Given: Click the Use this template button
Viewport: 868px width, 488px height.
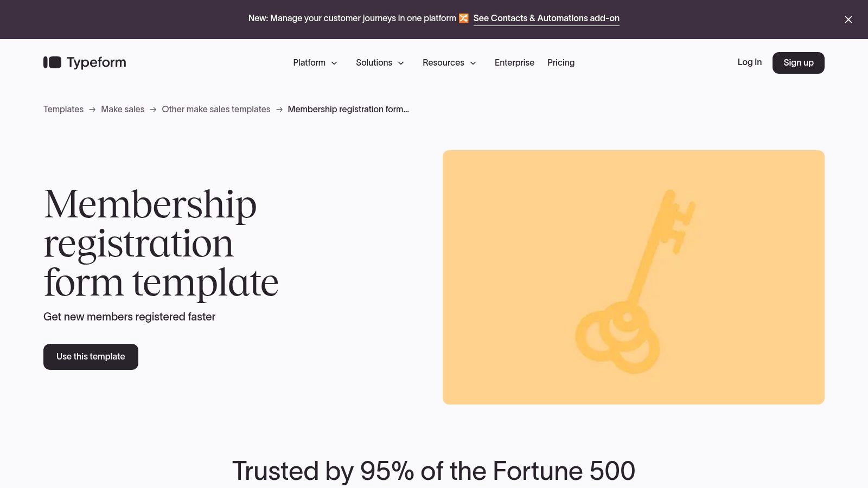Looking at the screenshot, I should click(91, 356).
